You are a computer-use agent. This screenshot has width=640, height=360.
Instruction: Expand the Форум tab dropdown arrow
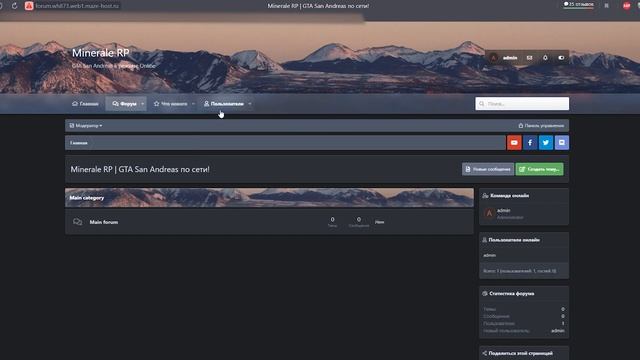(x=142, y=104)
